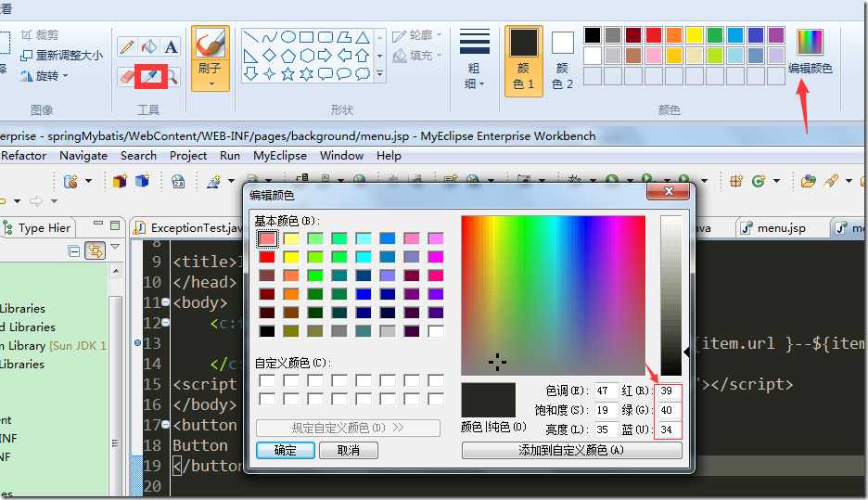Click the Luminance (亮度) value field
This screenshot has height=500, width=868.
pyautogui.click(x=605, y=429)
